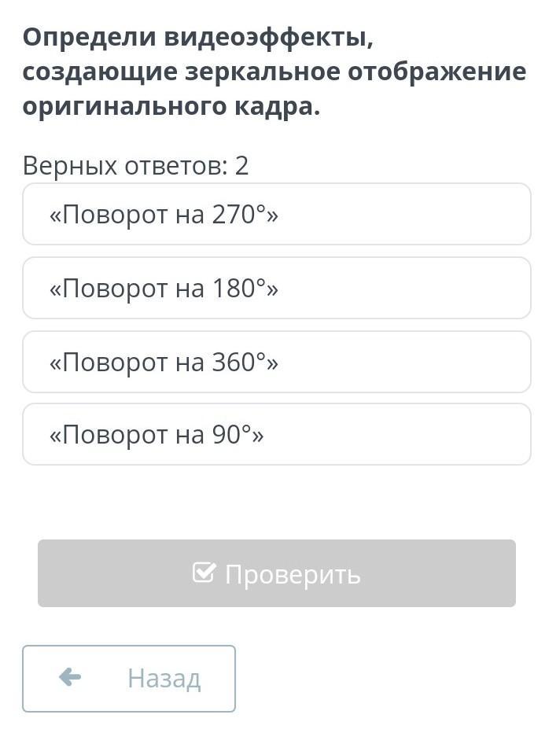This screenshot has width=560, height=744.
Task: Submit answers with the gray check button
Action: coord(276,573)
